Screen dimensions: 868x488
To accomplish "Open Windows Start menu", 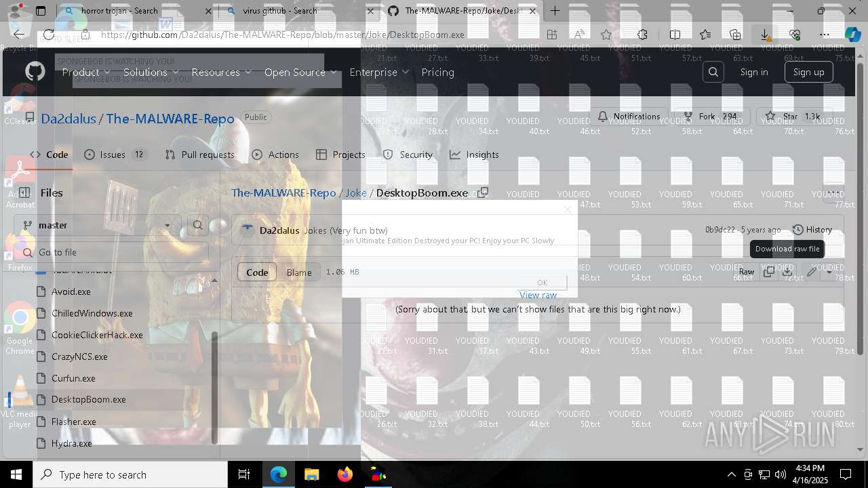I will 16,474.
